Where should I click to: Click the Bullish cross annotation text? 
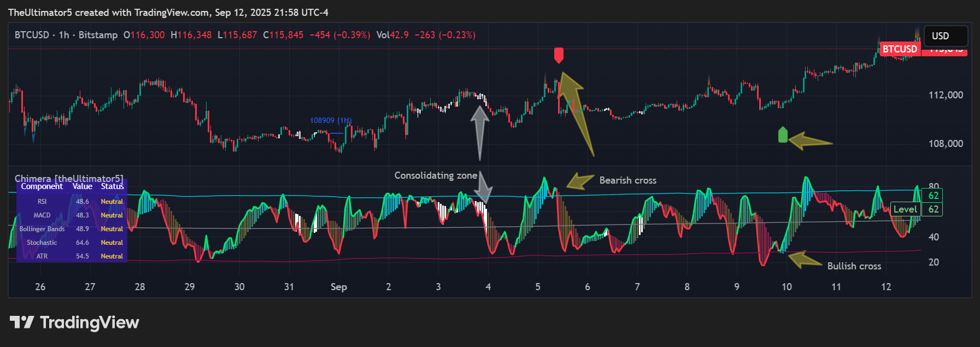(x=854, y=266)
